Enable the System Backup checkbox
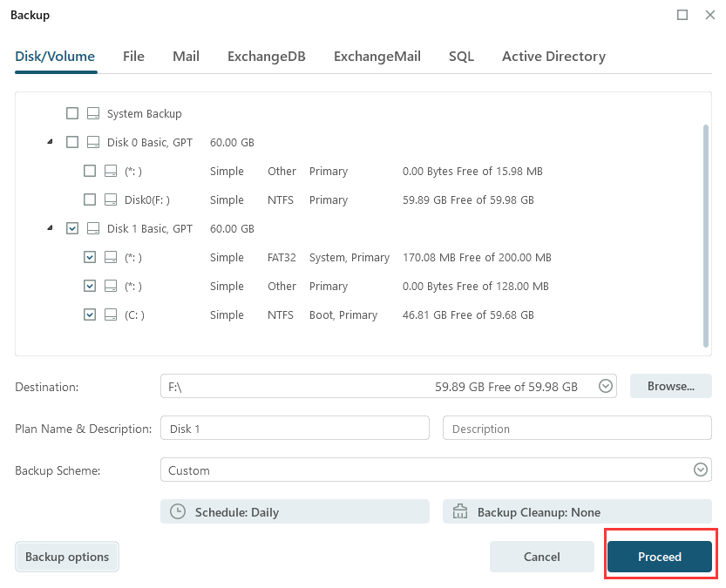This screenshot has width=726, height=588. pyautogui.click(x=72, y=114)
